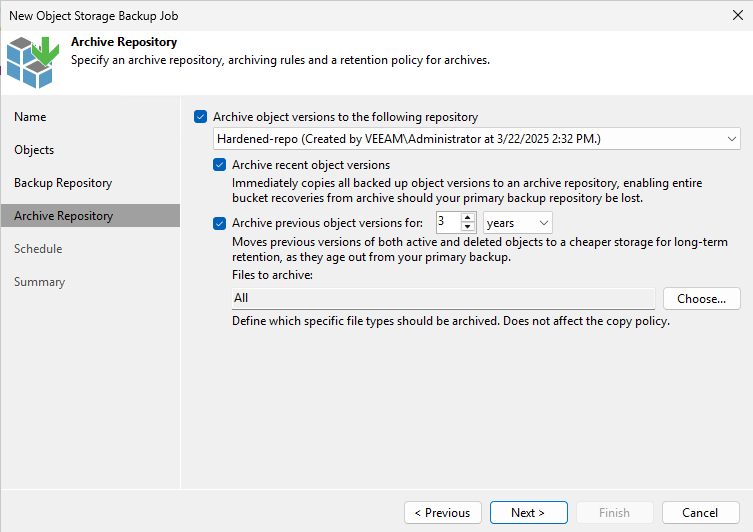
Task: Click the Files to archive field
Action: point(443,299)
